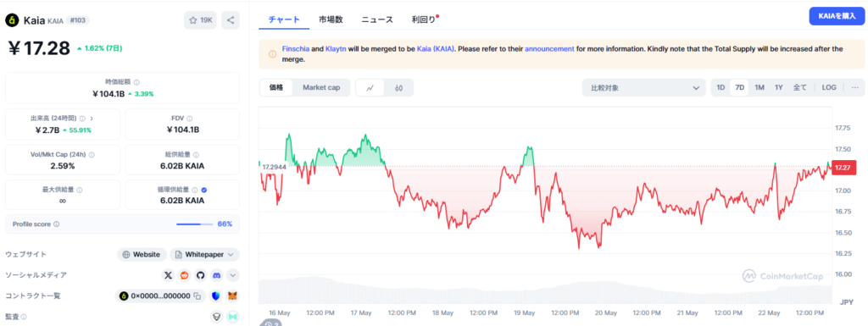This screenshot has height=326, width=868.
Task: Follow the announcement link in the notice
Action: click(549, 48)
